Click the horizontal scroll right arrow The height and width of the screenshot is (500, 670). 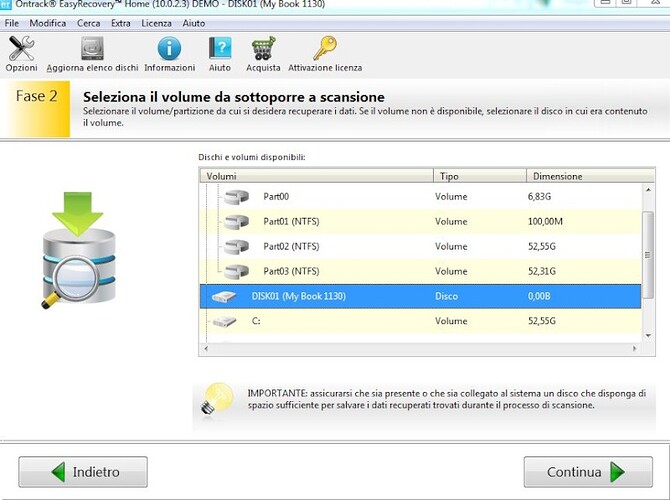pyautogui.click(x=635, y=349)
